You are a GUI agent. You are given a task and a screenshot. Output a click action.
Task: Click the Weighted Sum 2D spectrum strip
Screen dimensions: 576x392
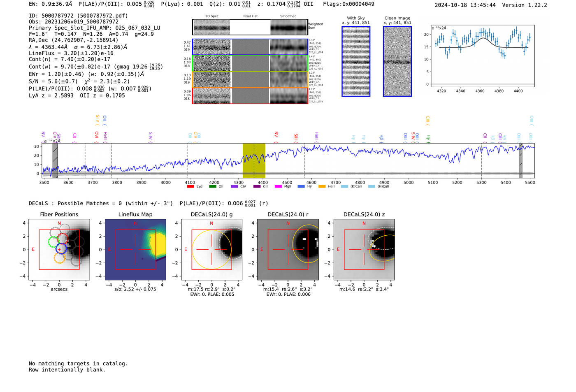(x=250, y=27)
